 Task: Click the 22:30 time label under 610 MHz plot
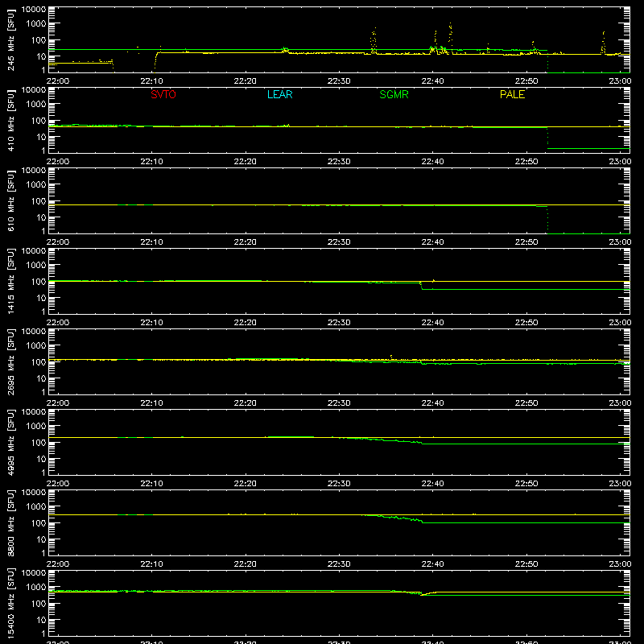(339, 242)
